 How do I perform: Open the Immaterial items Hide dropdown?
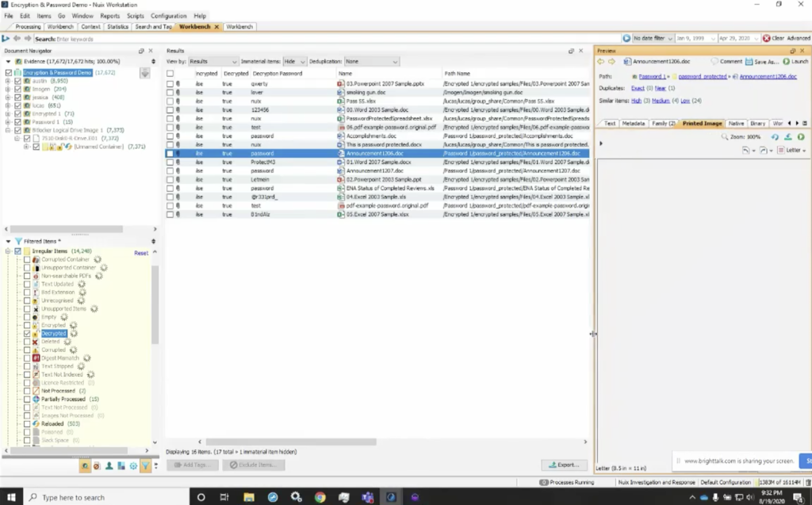click(x=295, y=61)
